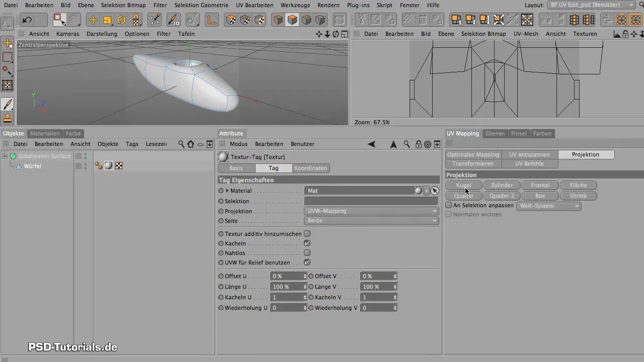This screenshot has width=644, height=362.
Task: Expand the Material disclosure triangle
Action: coord(227,191)
